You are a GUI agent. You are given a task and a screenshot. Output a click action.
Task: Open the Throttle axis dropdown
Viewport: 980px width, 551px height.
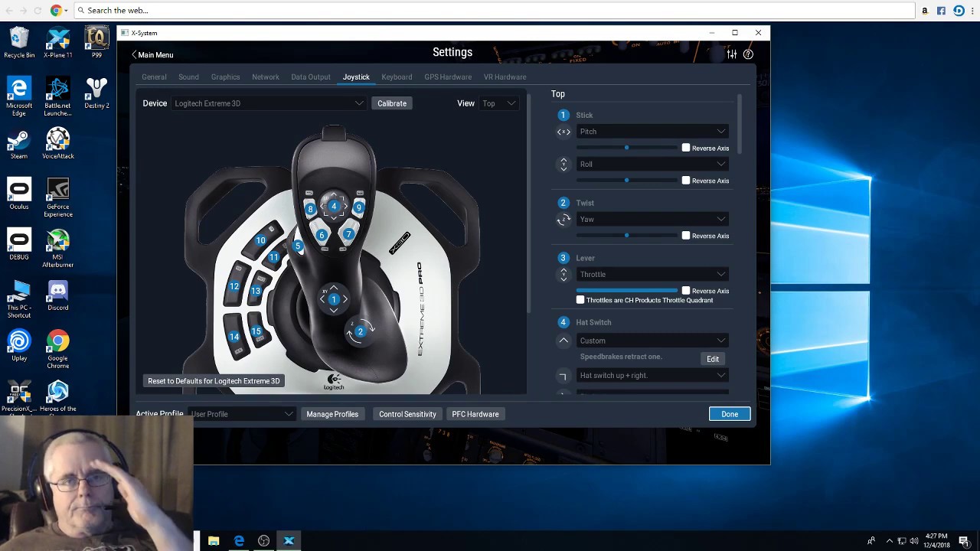point(652,275)
